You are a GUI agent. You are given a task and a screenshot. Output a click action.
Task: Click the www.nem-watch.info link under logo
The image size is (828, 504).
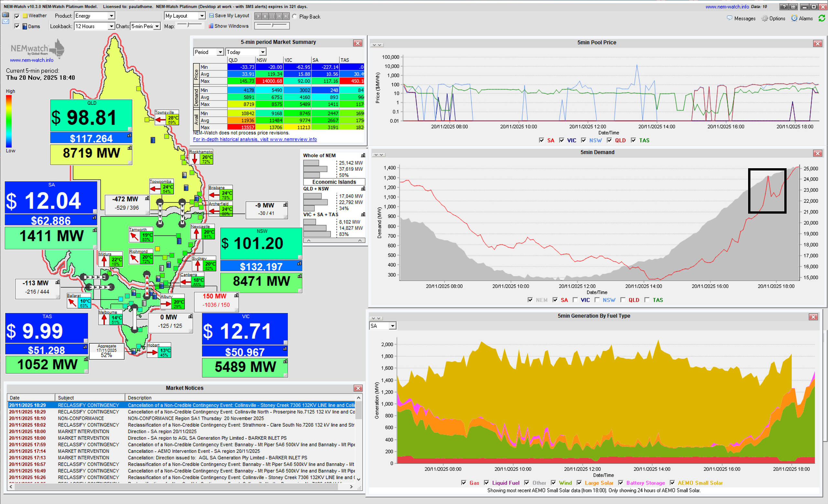point(32,60)
